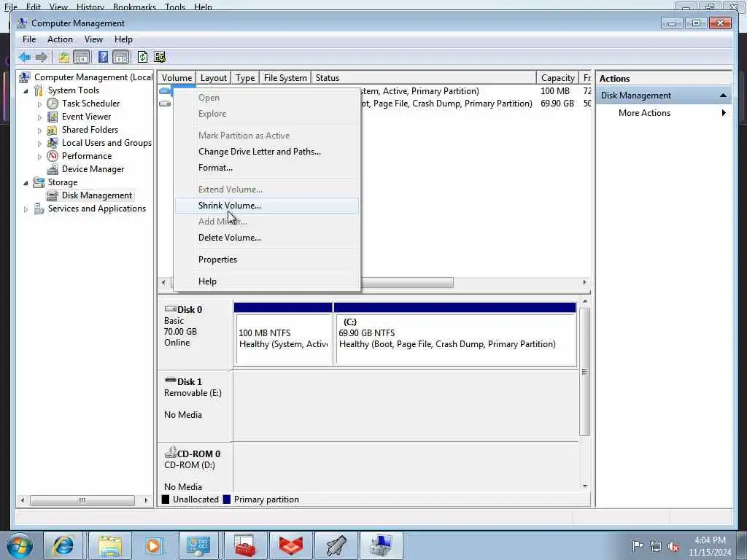The width and height of the screenshot is (747, 560).
Task: Click the Action Center flag tray icon
Action: (x=638, y=545)
